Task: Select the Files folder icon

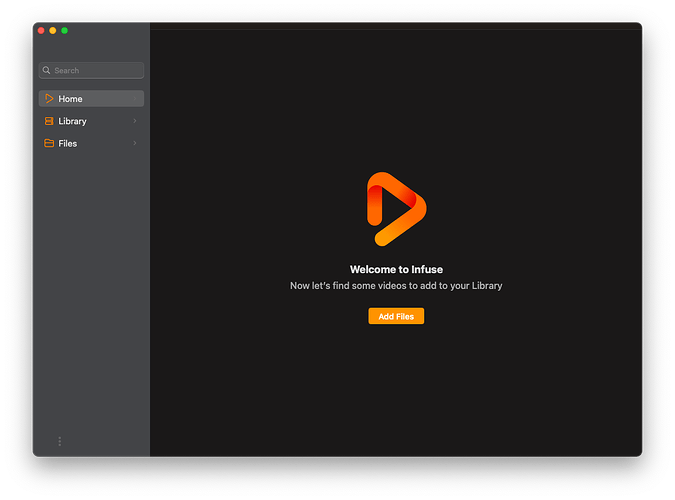Action: click(x=49, y=143)
